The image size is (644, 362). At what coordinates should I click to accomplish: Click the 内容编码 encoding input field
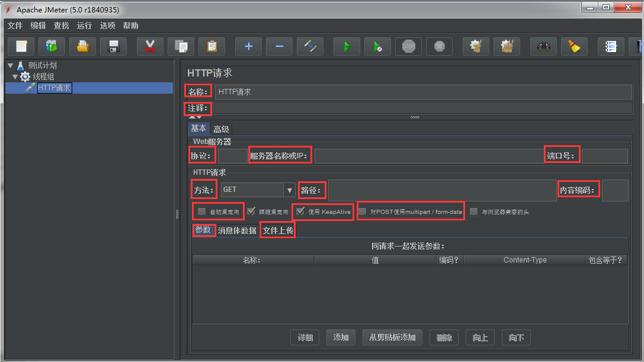615,190
